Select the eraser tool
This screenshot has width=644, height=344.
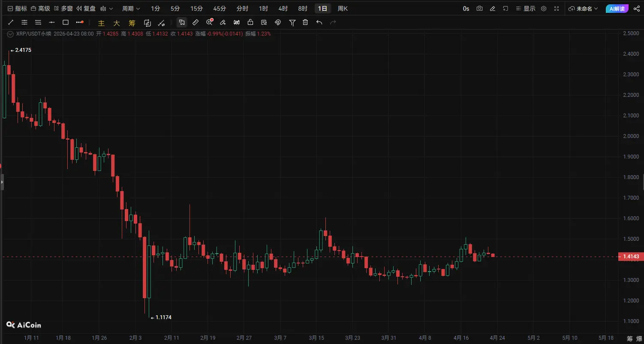[223, 22]
